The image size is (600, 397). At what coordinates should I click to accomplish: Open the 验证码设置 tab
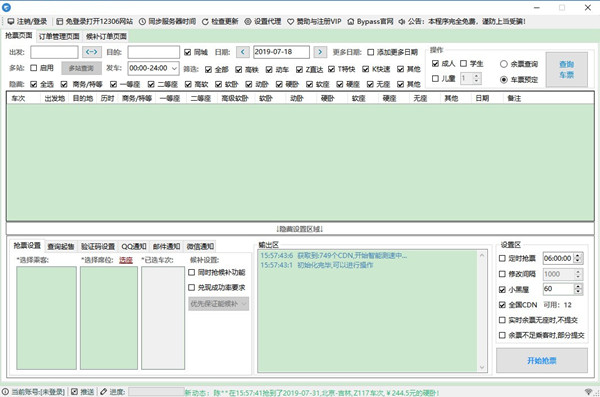point(98,247)
